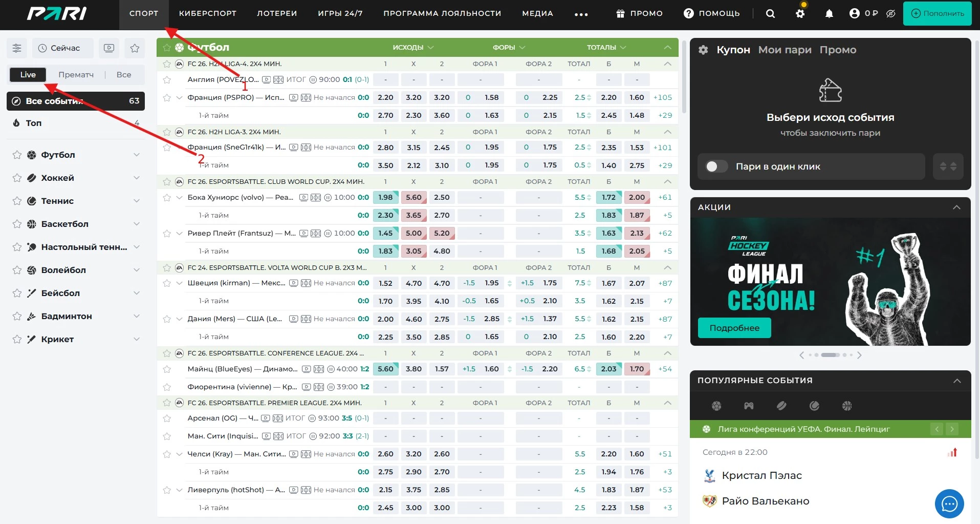
Task: Click the Сейчас time filter button
Action: pos(63,48)
